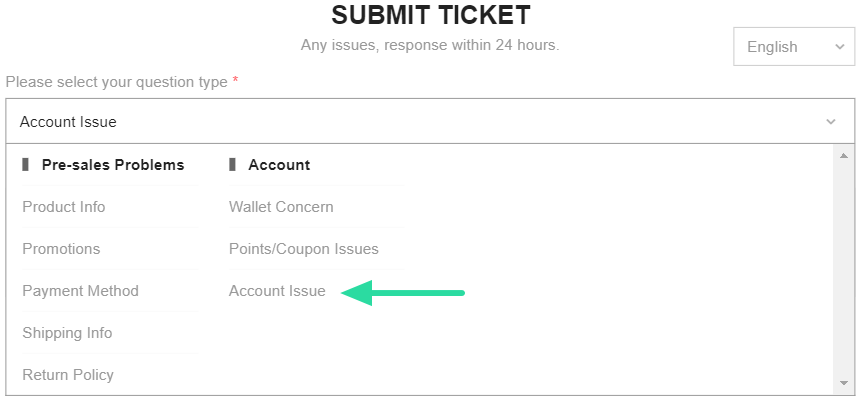Click the Account group header
Viewport: 861px width, 403px height.
click(279, 165)
